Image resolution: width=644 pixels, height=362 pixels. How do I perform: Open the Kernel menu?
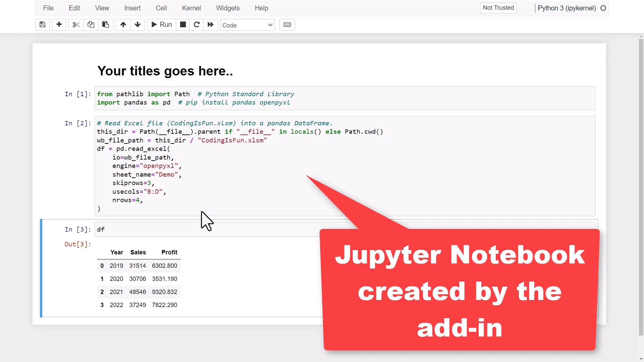(x=191, y=8)
